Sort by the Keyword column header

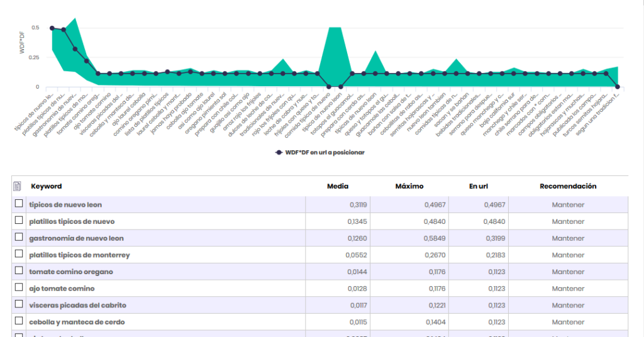[x=47, y=186]
